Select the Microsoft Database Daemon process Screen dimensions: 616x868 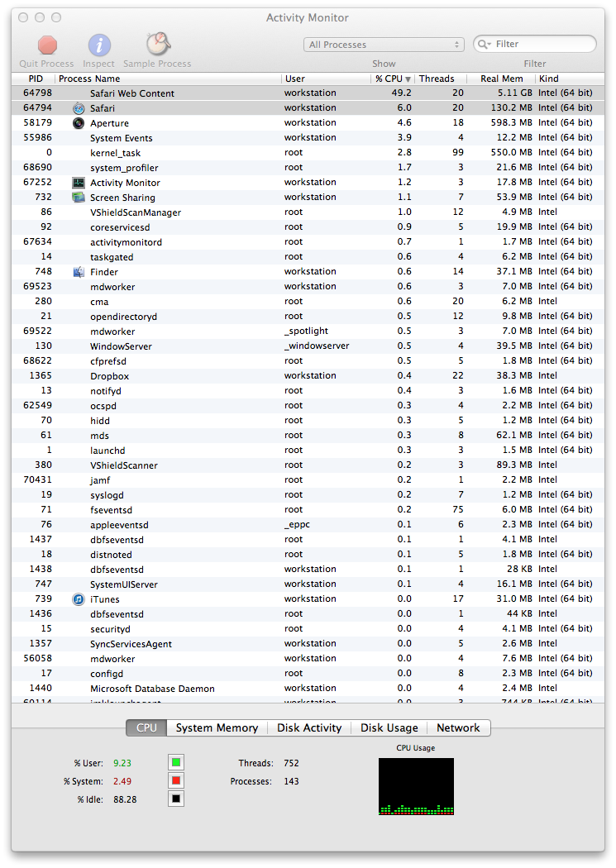tap(308, 688)
